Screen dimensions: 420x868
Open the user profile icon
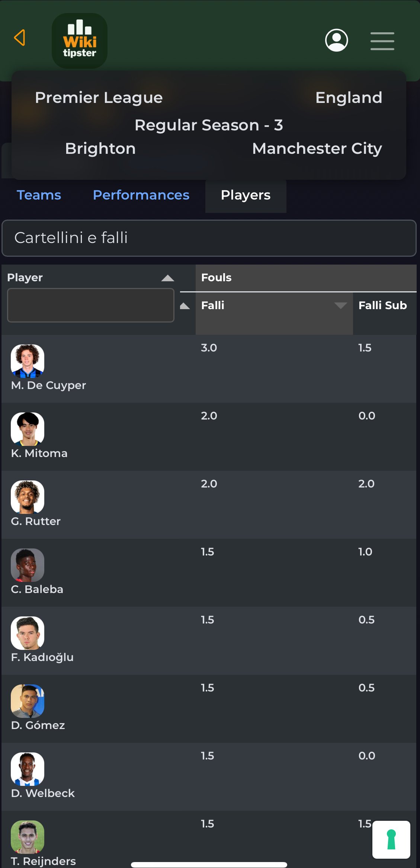click(x=336, y=40)
